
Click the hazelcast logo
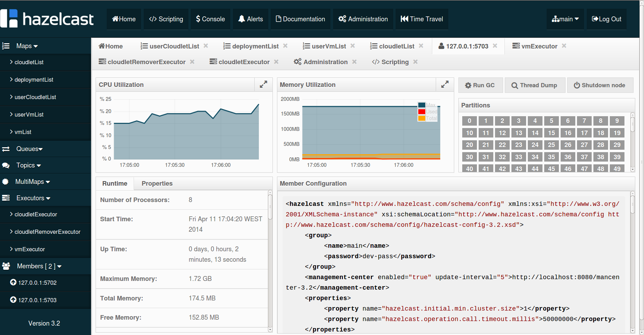point(47,19)
